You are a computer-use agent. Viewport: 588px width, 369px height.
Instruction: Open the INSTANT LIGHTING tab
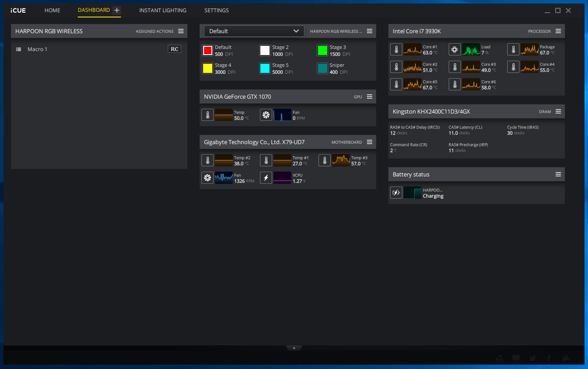click(163, 10)
